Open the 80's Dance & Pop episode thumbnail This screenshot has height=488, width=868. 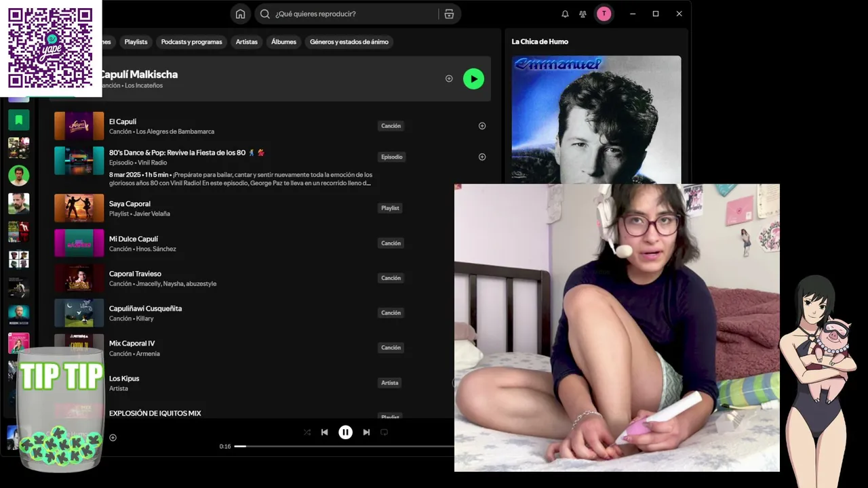point(79,161)
